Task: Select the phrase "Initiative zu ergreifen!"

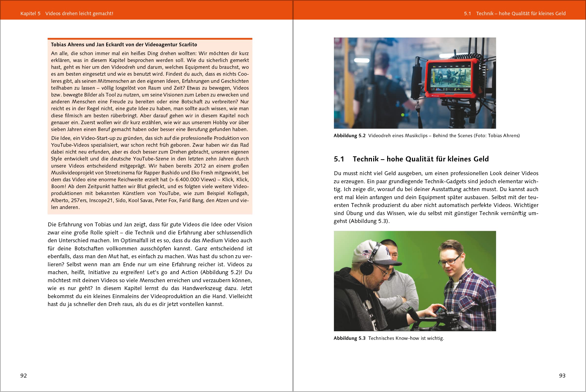Action: click(x=116, y=272)
